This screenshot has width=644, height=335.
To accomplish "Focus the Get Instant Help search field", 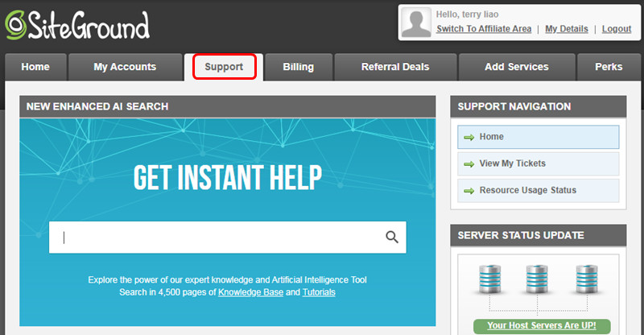I will pos(228,238).
